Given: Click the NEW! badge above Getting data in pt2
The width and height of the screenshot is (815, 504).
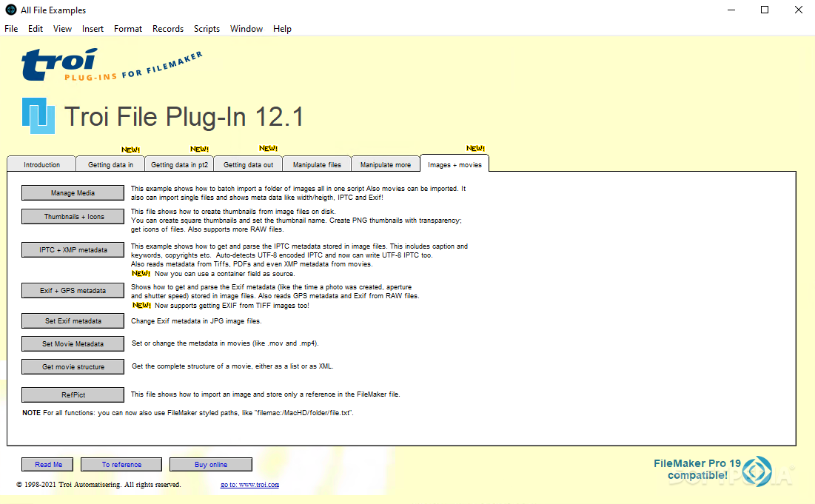Looking at the screenshot, I should point(199,149).
